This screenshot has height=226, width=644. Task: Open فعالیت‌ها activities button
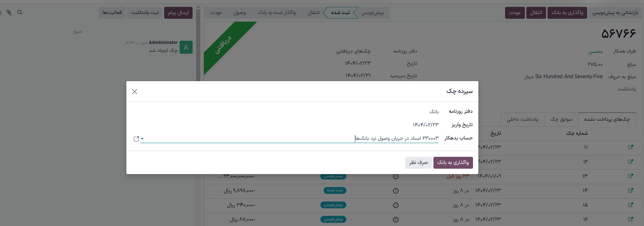point(112,13)
